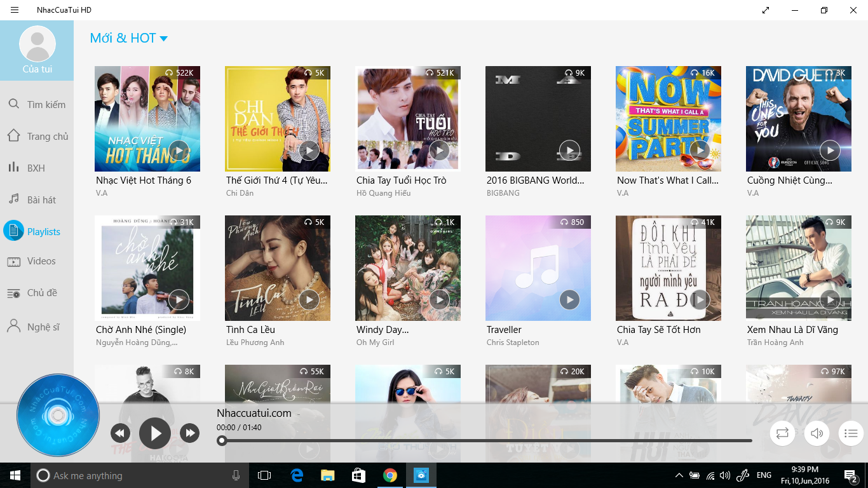Open the Action Center notifications
Viewport: 868px width, 488px height.
[x=851, y=475]
